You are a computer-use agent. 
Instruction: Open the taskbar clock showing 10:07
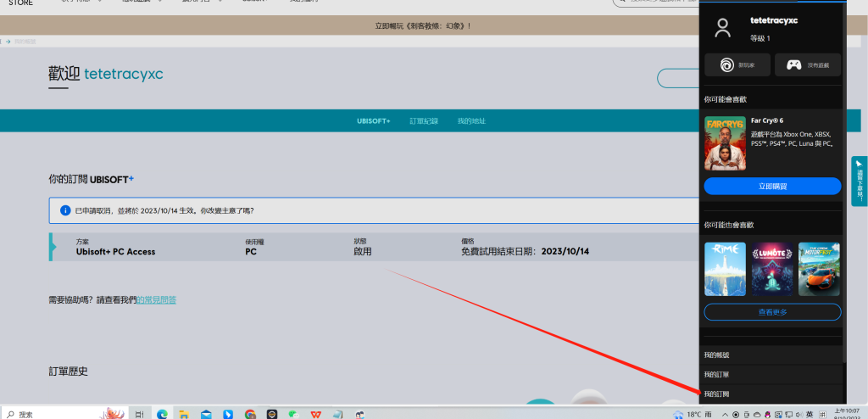click(847, 414)
